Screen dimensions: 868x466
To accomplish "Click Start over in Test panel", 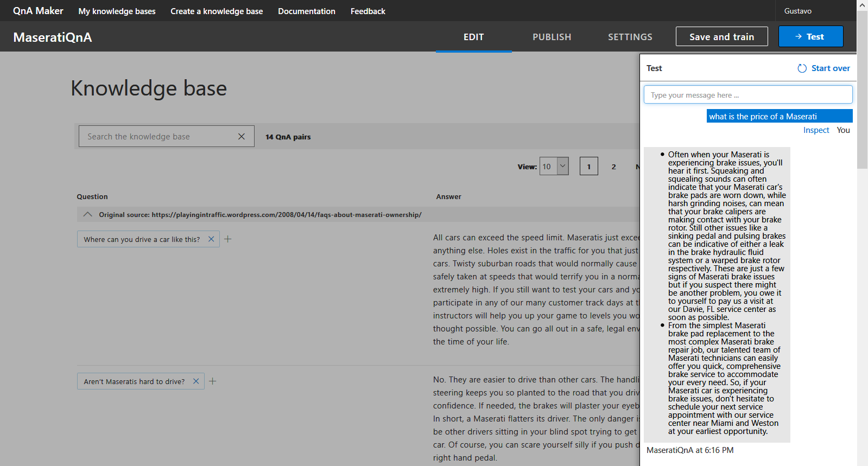I will click(831, 68).
